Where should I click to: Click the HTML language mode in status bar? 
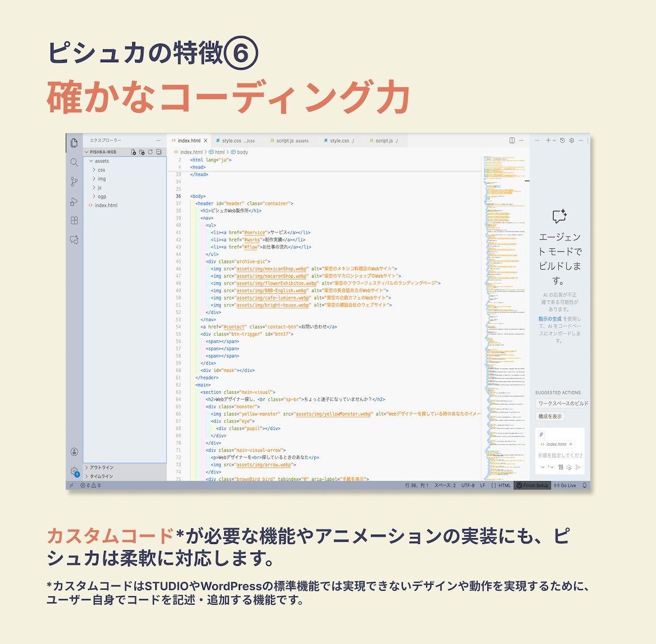pos(504,485)
